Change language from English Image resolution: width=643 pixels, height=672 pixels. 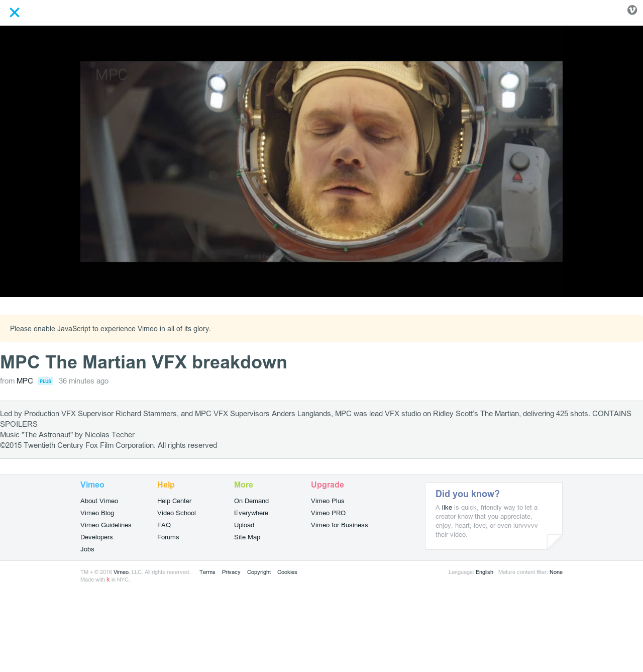click(484, 572)
